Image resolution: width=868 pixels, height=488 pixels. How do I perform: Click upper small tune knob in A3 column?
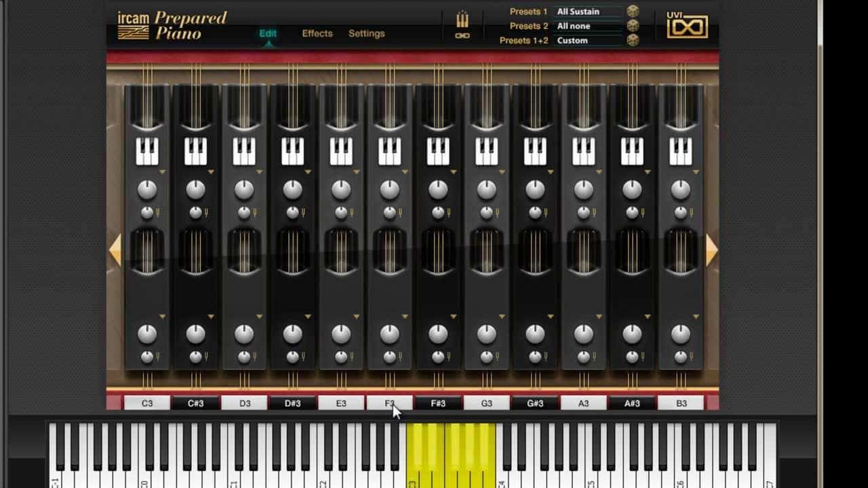pyautogui.click(x=583, y=213)
